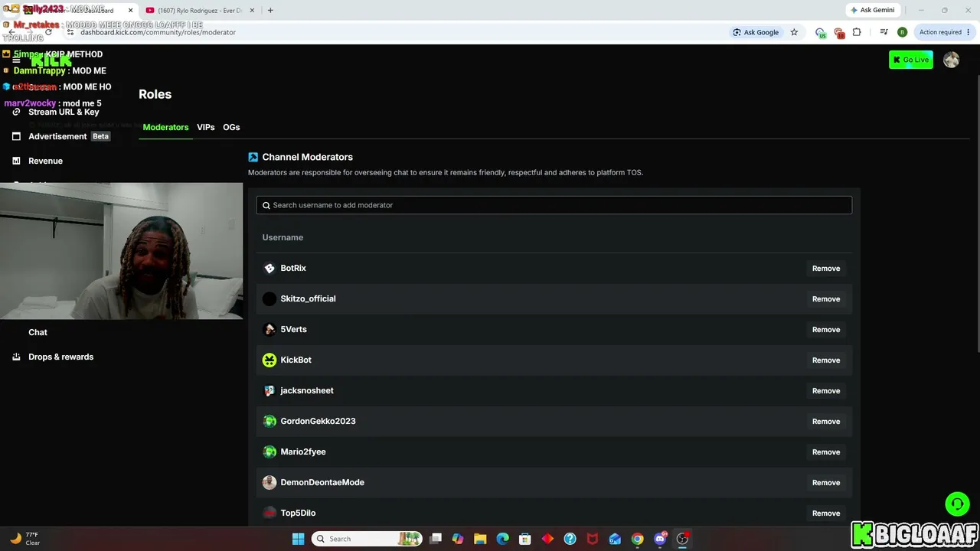980x551 pixels.
Task: Click the green Go Live button
Action: [911, 60]
